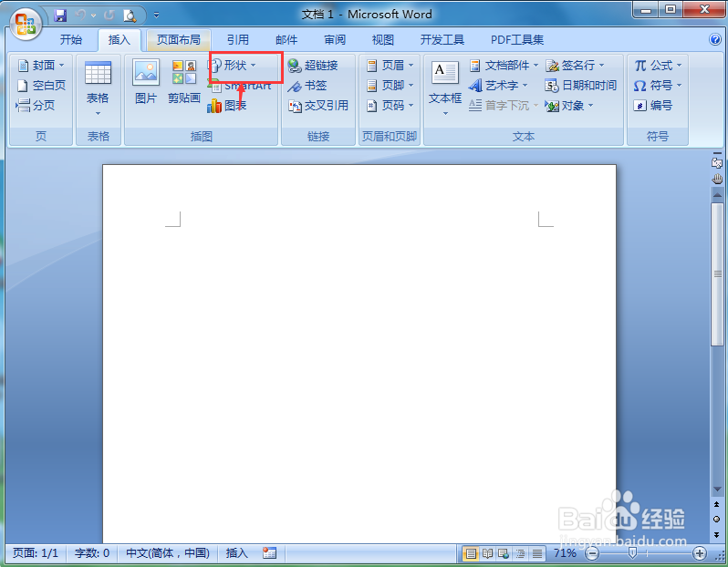Open the 页码 page number dropdown

[x=390, y=106]
